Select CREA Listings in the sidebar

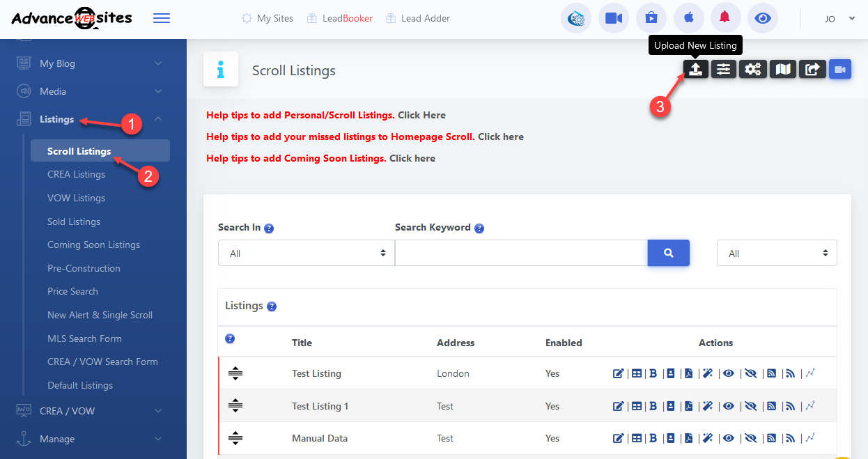pyautogui.click(x=77, y=174)
